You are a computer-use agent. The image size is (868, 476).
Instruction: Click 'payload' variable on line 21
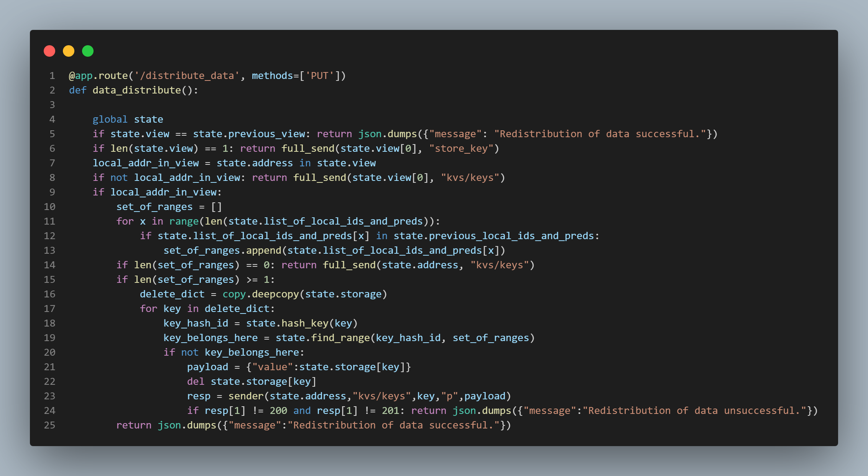pos(207,367)
